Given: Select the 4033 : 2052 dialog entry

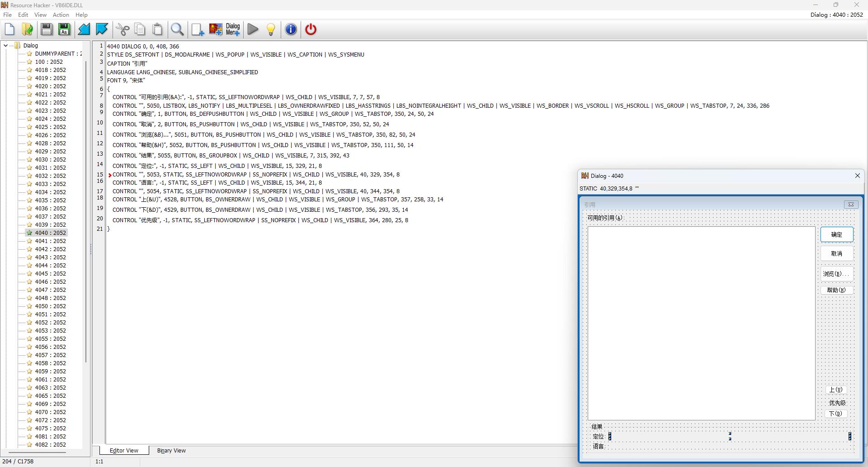Looking at the screenshot, I should pyautogui.click(x=51, y=184).
